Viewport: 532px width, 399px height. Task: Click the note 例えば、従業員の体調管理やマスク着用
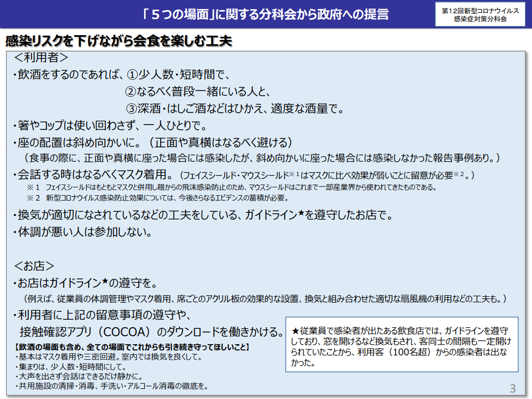tap(265, 299)
